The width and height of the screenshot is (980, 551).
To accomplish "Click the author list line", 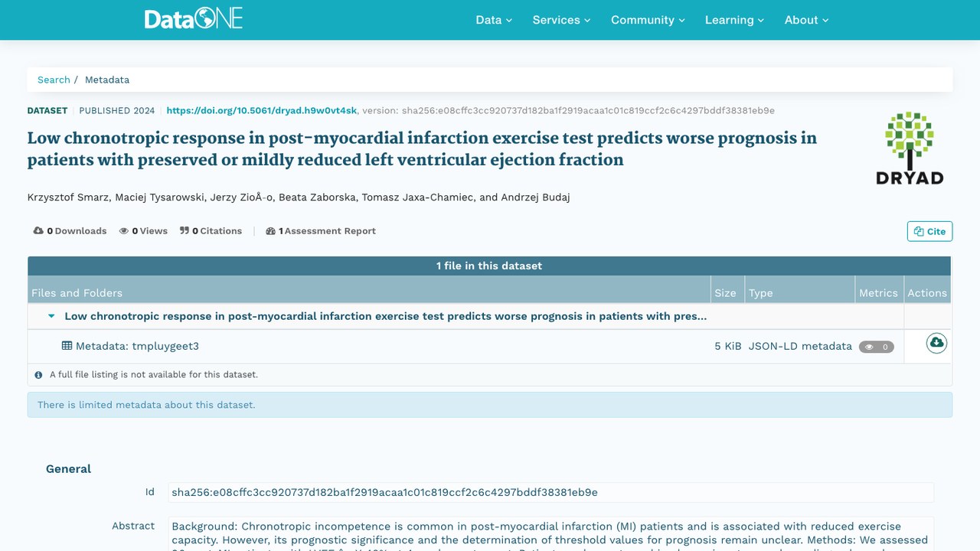I will [299, 197].
